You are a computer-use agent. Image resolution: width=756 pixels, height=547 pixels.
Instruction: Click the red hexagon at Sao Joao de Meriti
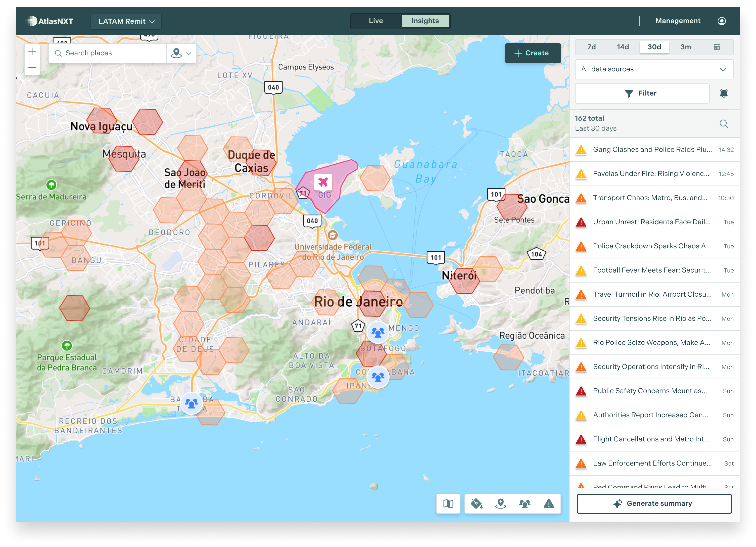pos(192,173)
